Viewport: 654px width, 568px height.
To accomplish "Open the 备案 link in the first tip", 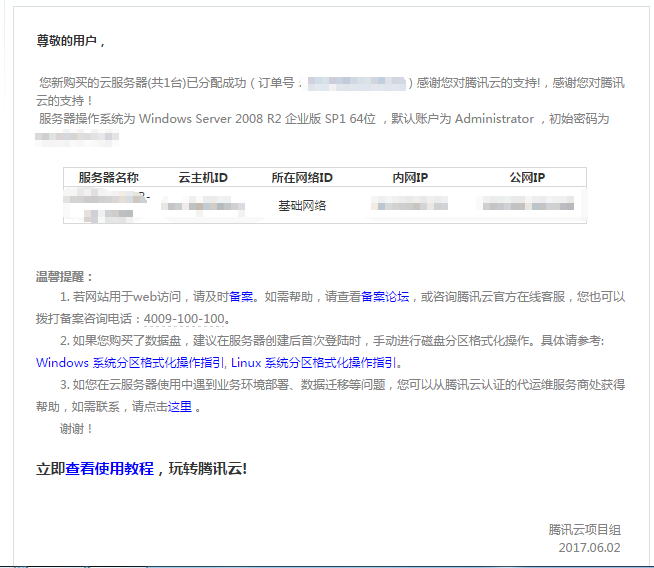I will coord(241,296).
